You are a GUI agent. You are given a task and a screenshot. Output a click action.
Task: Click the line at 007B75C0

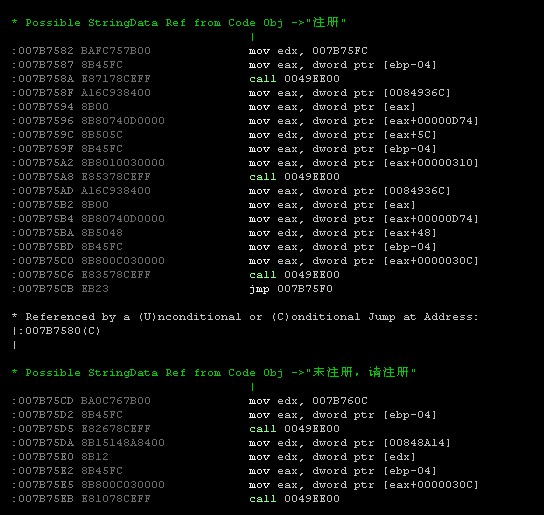245,261
